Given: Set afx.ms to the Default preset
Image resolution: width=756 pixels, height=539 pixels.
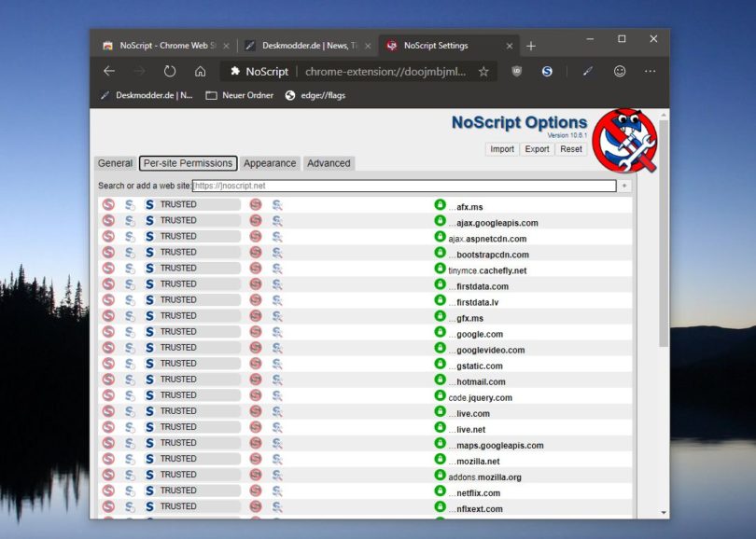Looking at the screenshot, I should pyautogui.click(x=108, y=204).
